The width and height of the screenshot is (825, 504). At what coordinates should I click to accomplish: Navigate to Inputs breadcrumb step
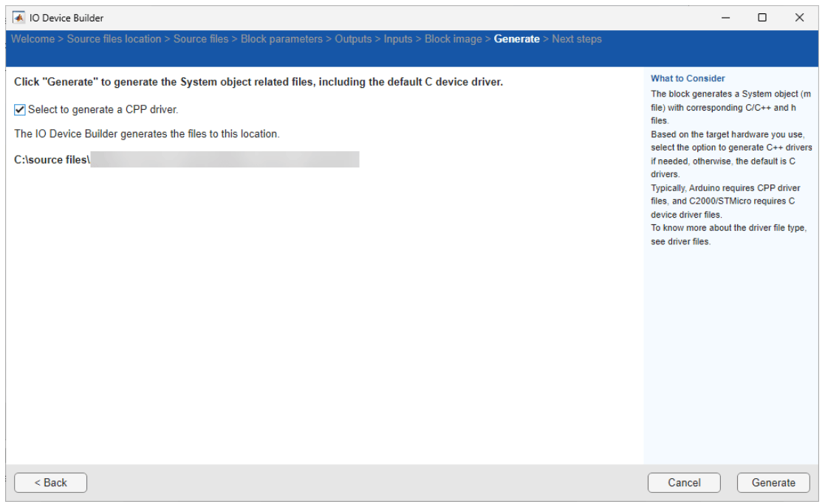pos(398,39)
